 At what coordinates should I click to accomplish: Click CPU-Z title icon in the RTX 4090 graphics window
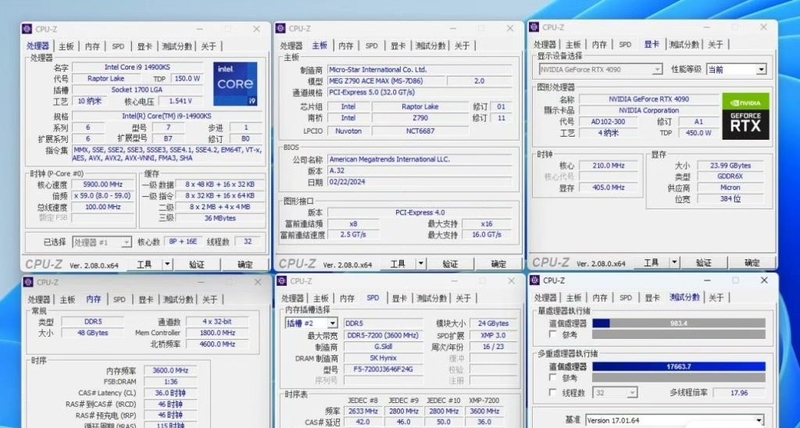[535, 27]
